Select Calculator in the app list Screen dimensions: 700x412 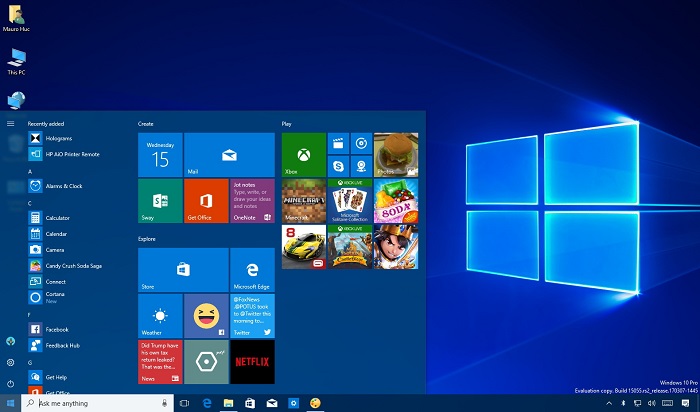pyautogui.click(x=57, y=218)
